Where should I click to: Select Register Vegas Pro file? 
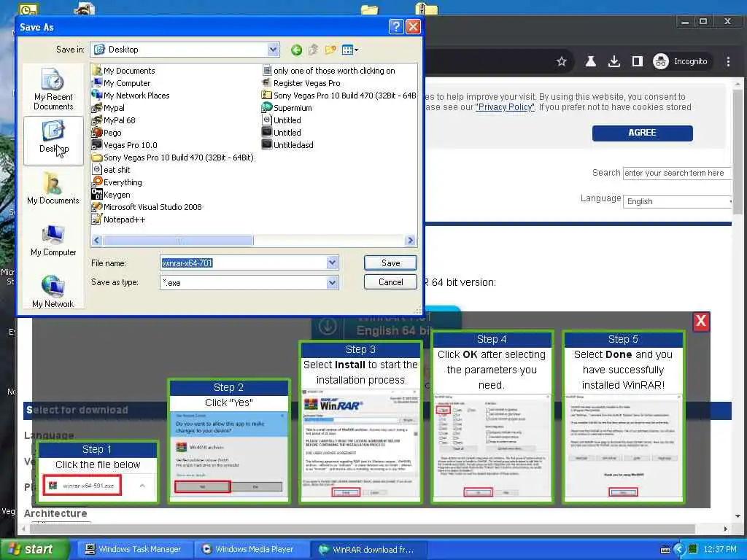point(301,83)
